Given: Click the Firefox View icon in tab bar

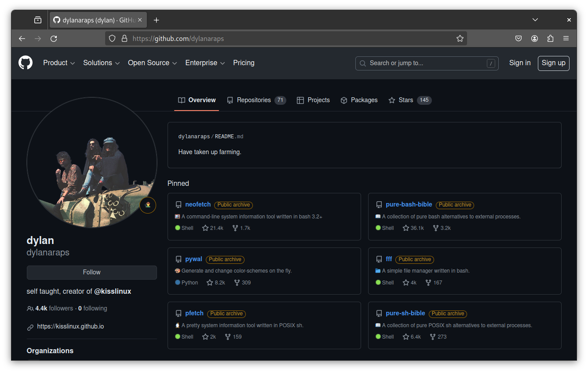Looking at the screenshot, I should pos(38,20).
